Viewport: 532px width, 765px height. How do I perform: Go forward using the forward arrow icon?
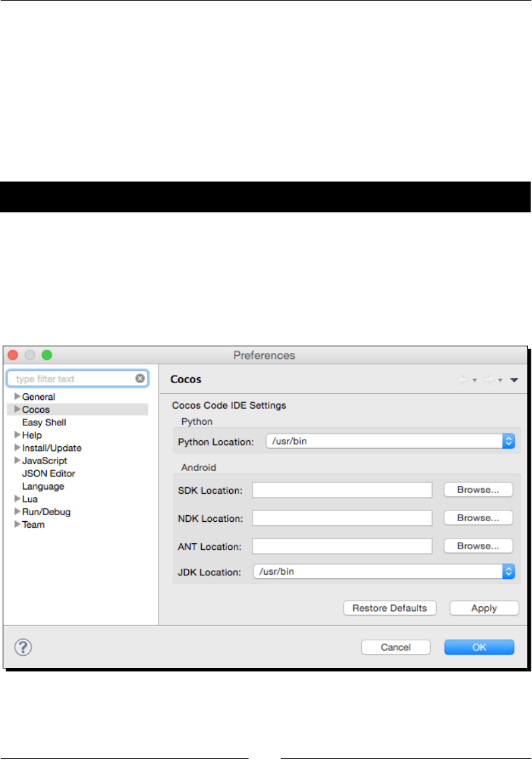point(488,380)
